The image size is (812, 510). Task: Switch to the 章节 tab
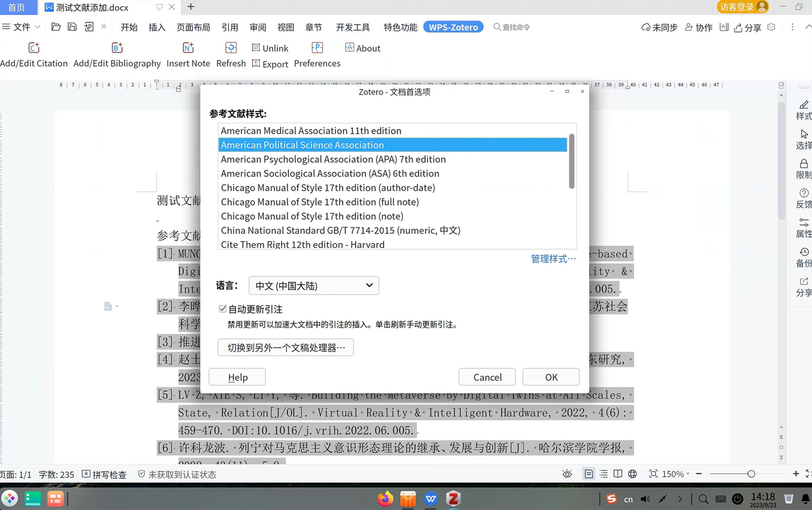313,27
